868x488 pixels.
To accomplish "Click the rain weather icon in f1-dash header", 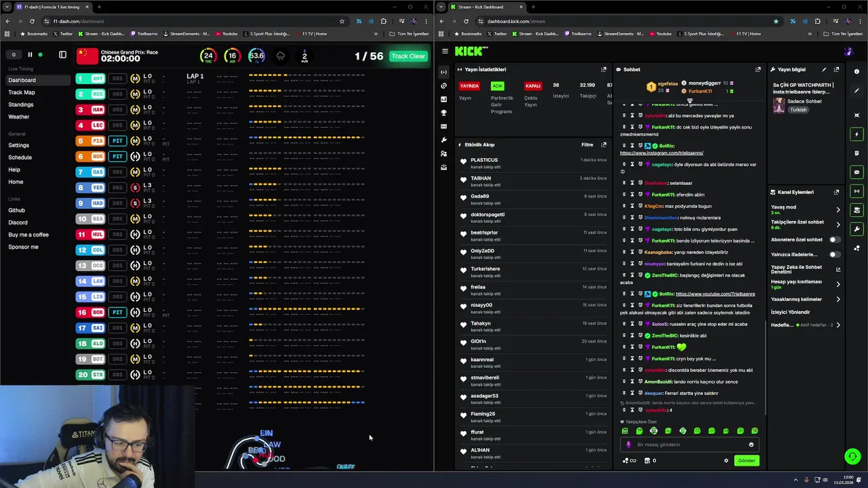I will click(281, 56).
